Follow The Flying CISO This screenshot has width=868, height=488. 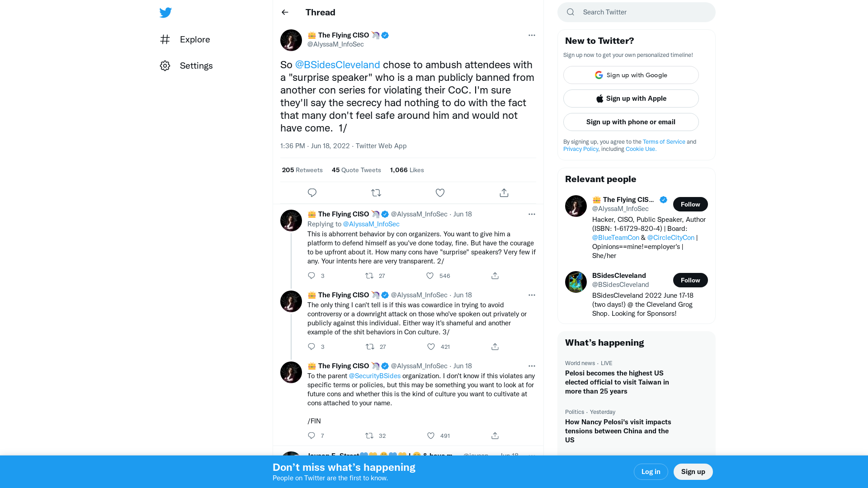[x=690, y=204]
